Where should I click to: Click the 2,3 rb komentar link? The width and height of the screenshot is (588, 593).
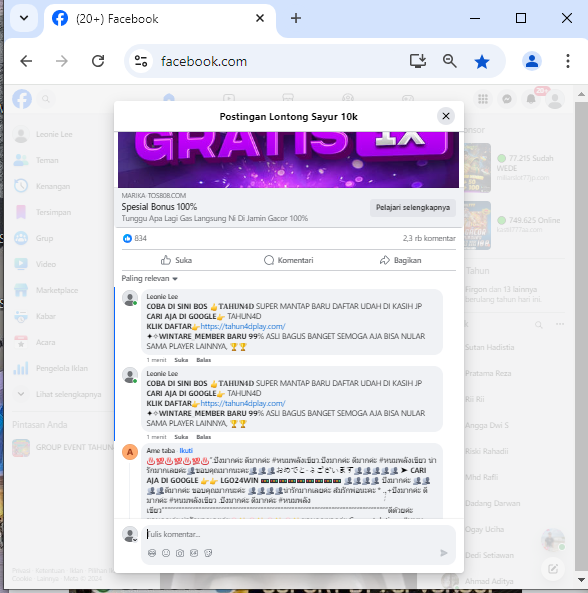point(429,238)
